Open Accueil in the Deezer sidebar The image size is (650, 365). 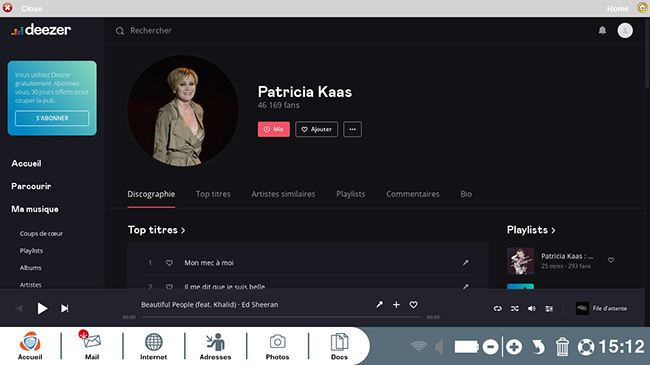click(26, 163)
